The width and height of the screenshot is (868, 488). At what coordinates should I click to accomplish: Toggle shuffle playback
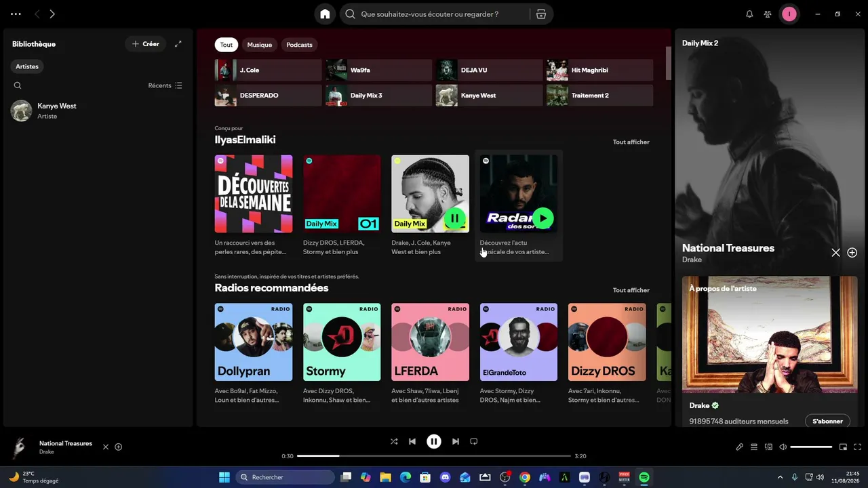(394, 441)
